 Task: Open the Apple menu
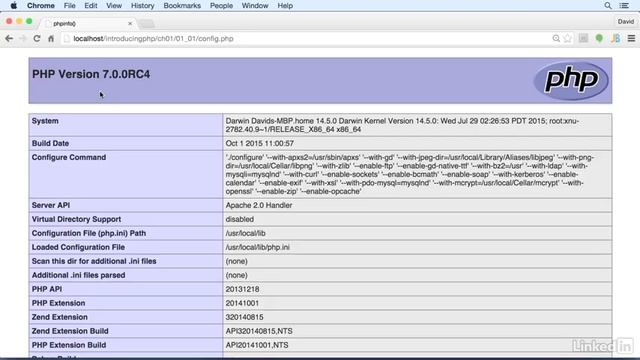(13, 6)
